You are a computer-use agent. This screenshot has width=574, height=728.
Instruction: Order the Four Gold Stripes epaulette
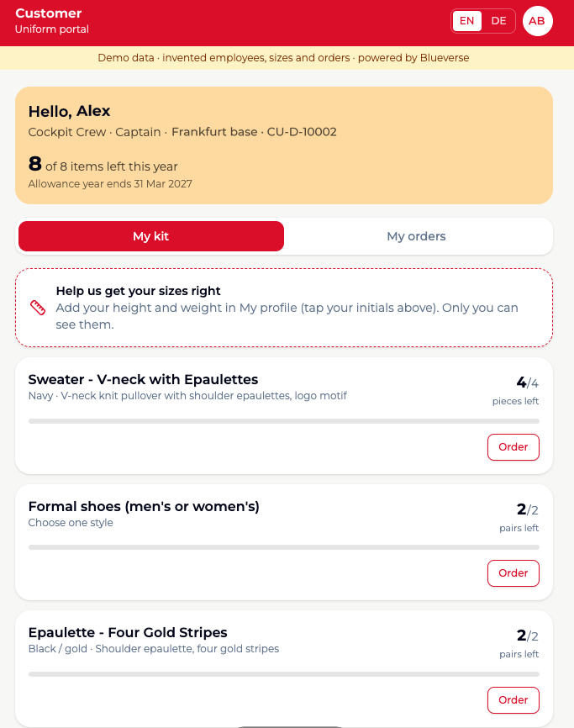(513, 700)
